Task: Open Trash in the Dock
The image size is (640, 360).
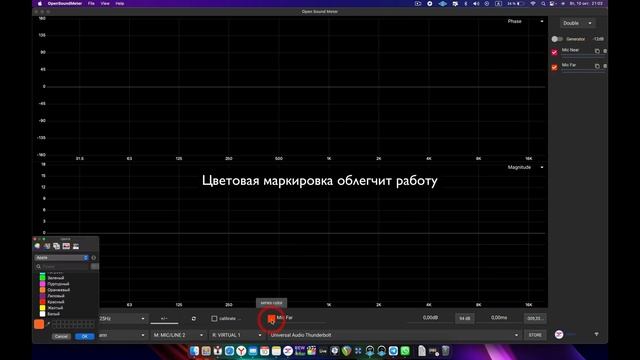Action: pos(445,351)
